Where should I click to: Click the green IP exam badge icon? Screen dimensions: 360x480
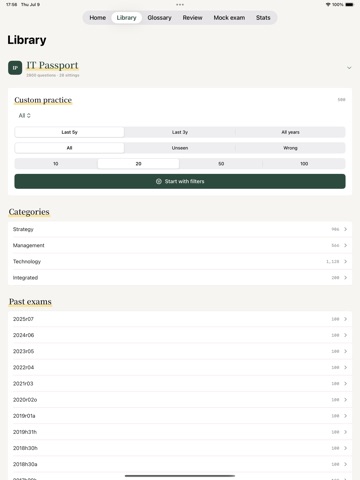click(x=15, y=68)
